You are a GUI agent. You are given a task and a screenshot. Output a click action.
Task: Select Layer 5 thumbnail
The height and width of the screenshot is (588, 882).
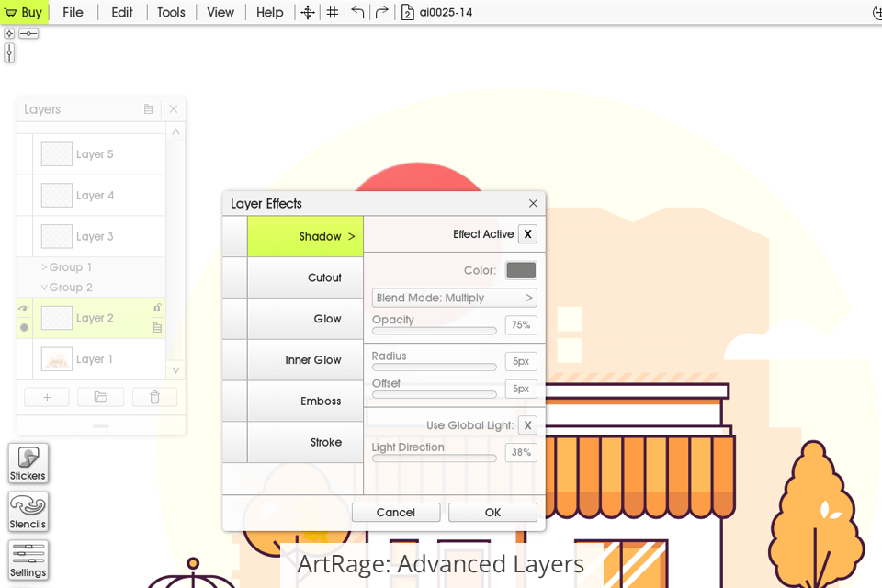(57, 154)
